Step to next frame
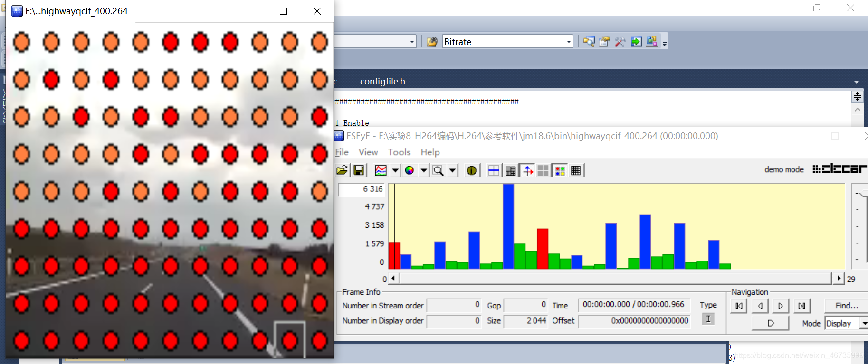Image resolution: width=868 pixels, height=364 pixels. pyautogui.click(x=780, y=306)
